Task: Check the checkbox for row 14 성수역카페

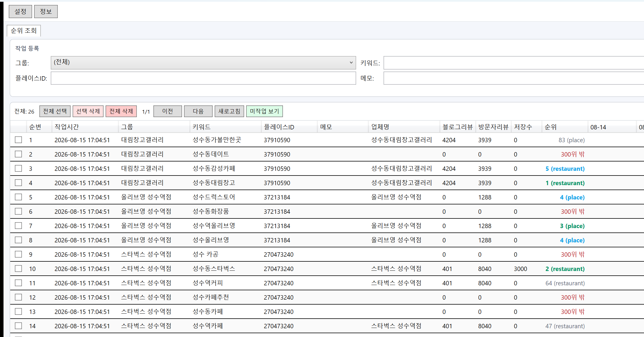Action: (x=18, y=326)
